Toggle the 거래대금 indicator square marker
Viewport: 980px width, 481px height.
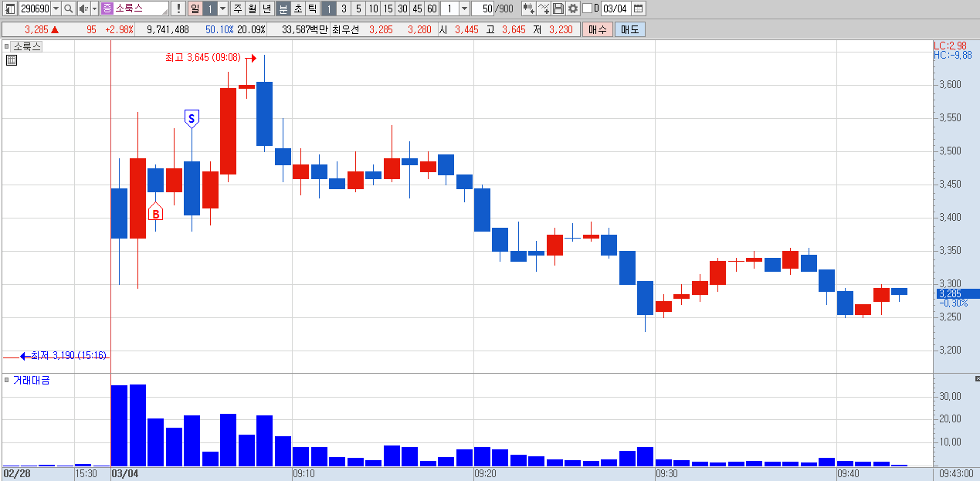(6, 380)
